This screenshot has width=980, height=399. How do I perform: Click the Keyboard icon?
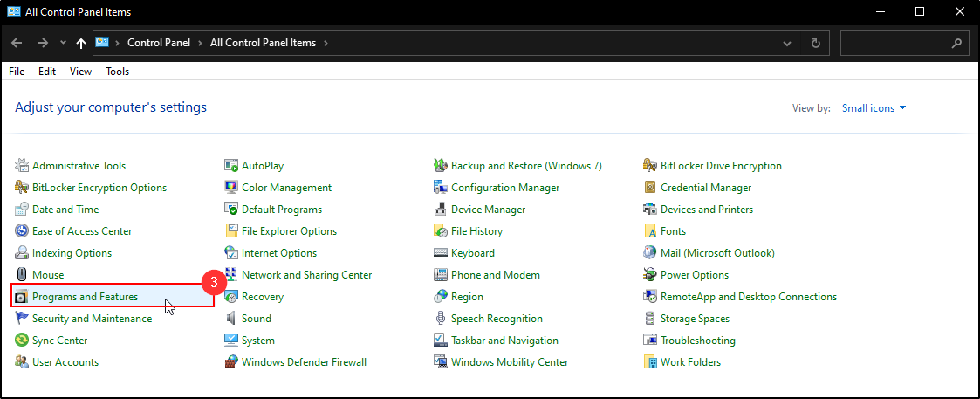[441, 253]
